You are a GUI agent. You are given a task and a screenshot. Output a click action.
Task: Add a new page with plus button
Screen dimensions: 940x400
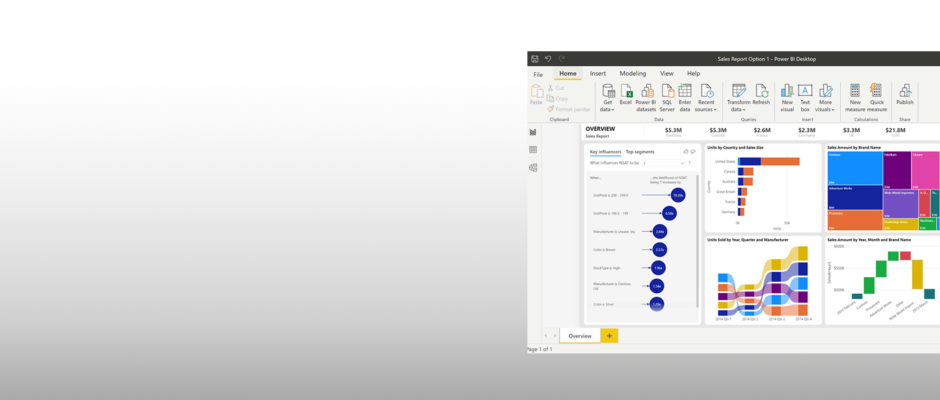coord(609,336)
